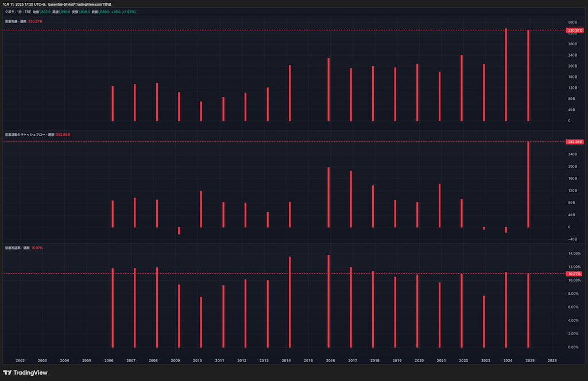Click the 2009 negative cash flow bar
This screenshot has height=381, width=588.
(179, 230)
